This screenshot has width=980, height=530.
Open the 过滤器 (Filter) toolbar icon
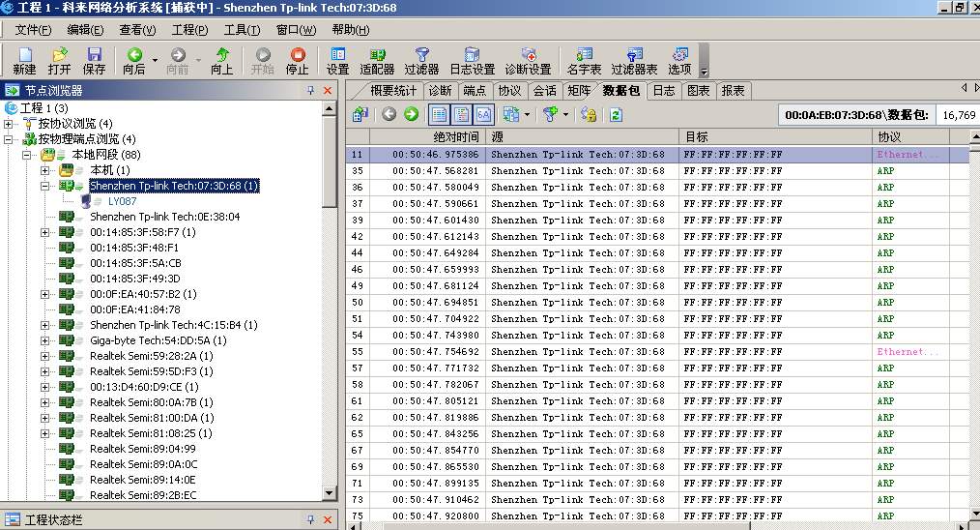[421, 61]
